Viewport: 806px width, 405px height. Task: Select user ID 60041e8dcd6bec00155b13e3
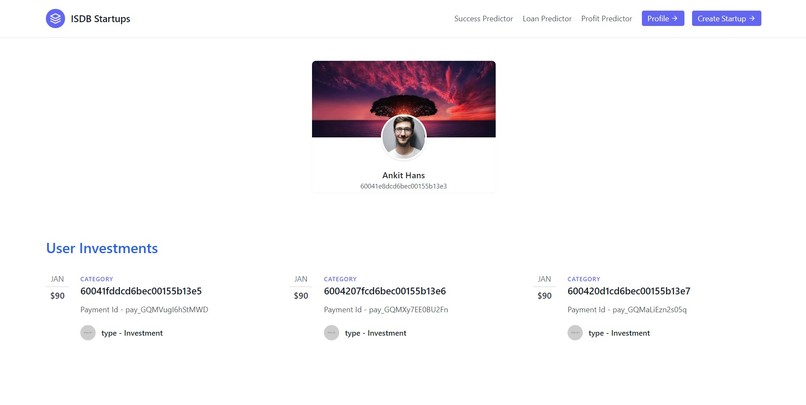pyautogui.click(x=404, y=186)
